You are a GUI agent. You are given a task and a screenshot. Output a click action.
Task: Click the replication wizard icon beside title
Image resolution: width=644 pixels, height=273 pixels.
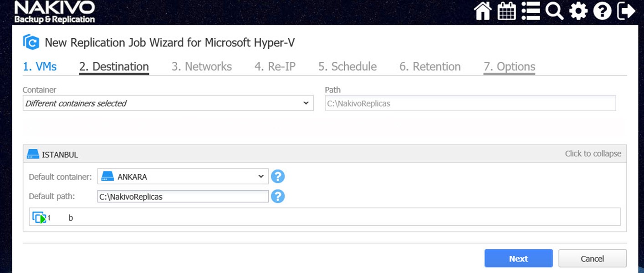tap(31, 42)
